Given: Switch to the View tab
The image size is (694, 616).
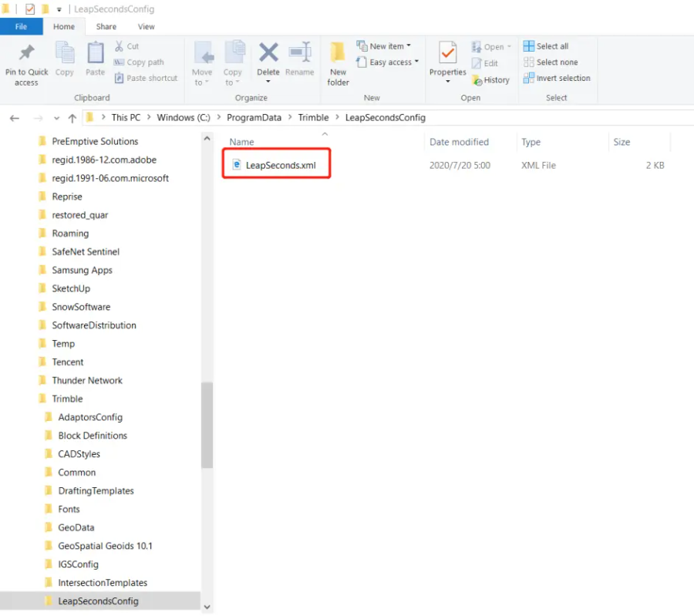Looking at the screenshot, I should [146, 26].
